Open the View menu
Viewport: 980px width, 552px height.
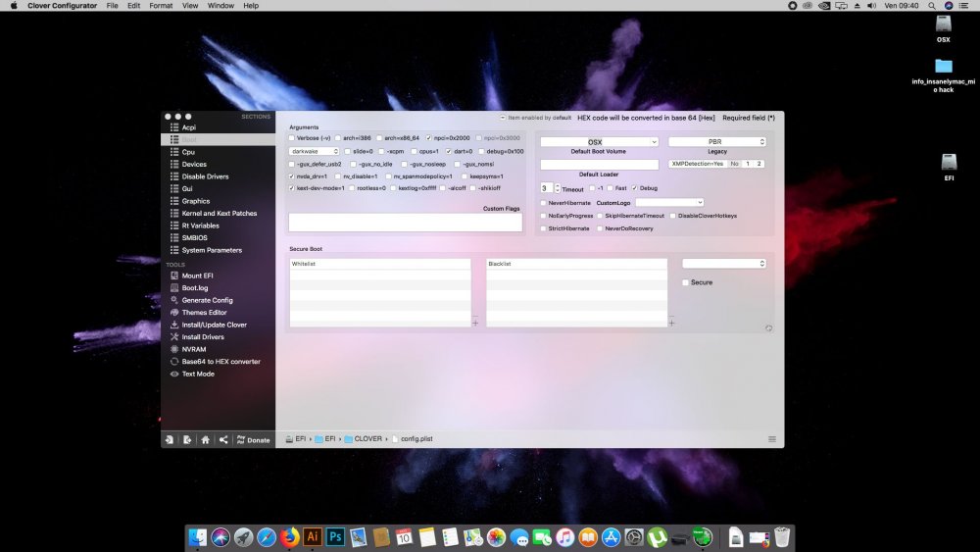click(190, 6)
